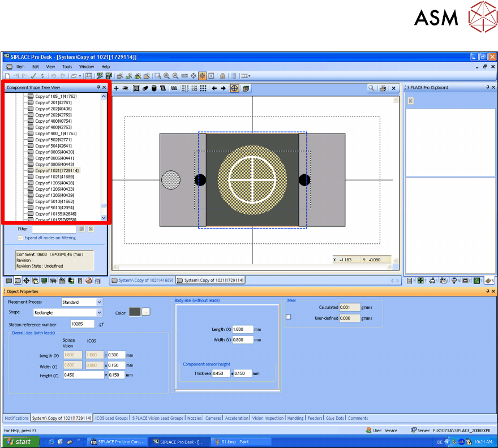Click the plus icon in shape toolbar
Image resolution: width=498 pixels, height=448 pixels.
(x=116, y=88)
